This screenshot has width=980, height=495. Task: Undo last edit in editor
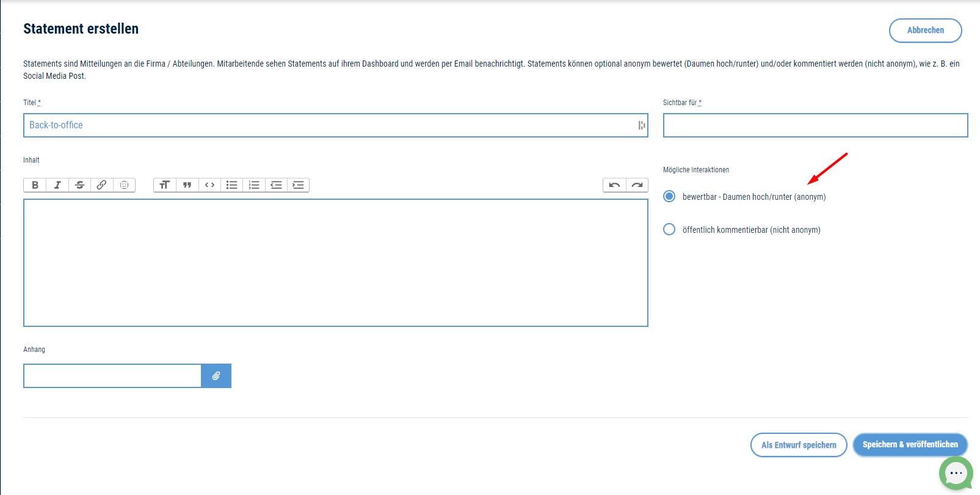[614, 185]
